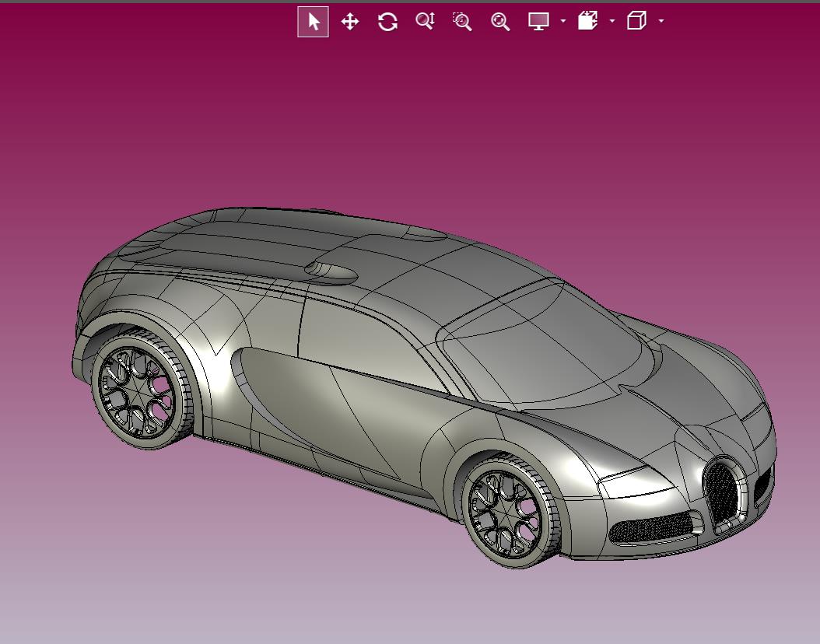Select the Rotate view tool

pos(387,22)
